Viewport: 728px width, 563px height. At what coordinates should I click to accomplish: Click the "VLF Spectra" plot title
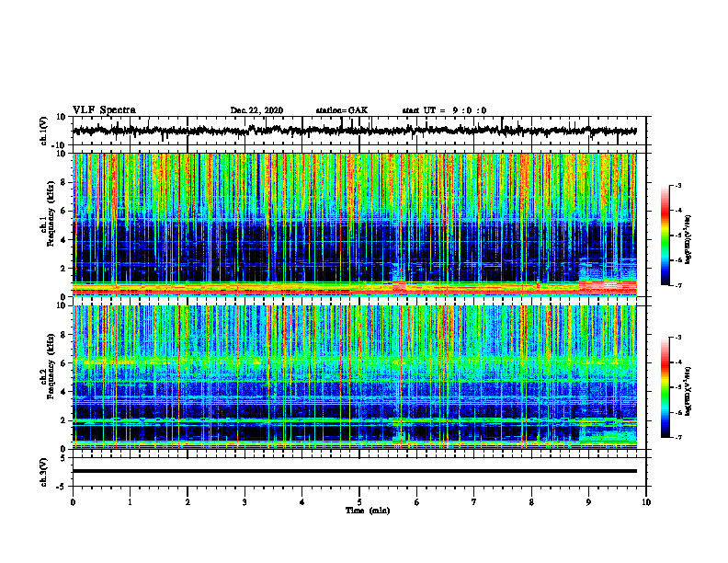(x=104, y=110)
